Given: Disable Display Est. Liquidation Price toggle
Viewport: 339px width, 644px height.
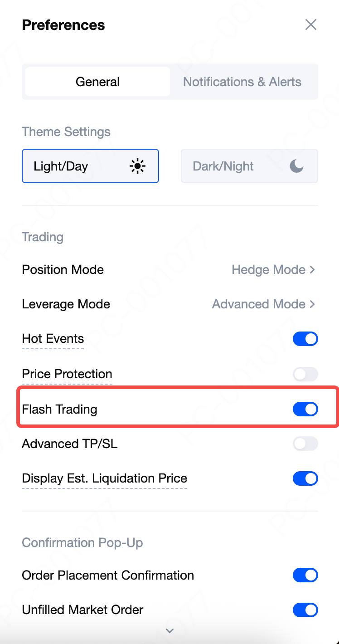Looking at the screenshot, I should [305, 478].
